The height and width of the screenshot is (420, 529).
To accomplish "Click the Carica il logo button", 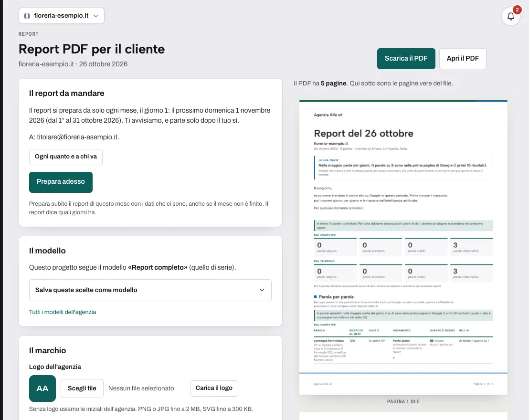I will click(214, 388).
